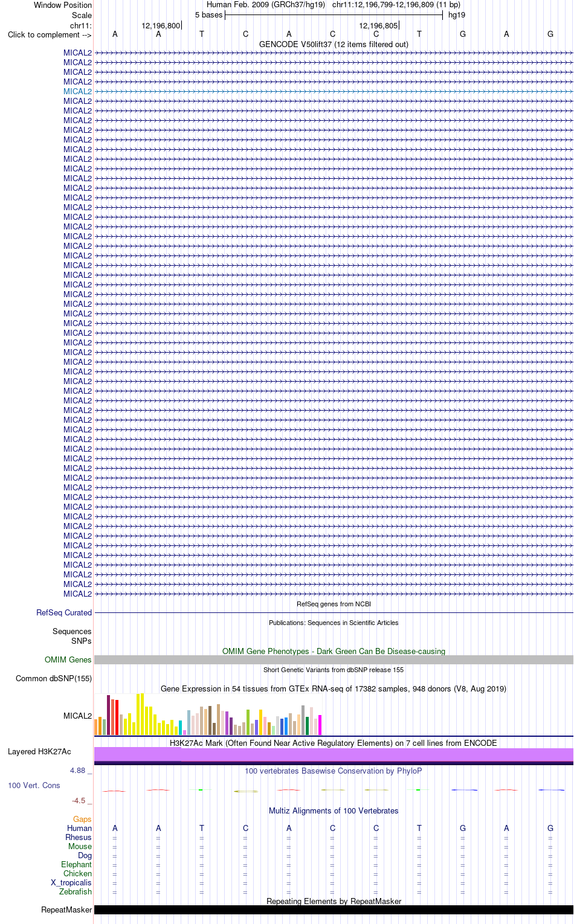
Task: Click the '5 bases' scale bar label
Action: pos(208,14)
